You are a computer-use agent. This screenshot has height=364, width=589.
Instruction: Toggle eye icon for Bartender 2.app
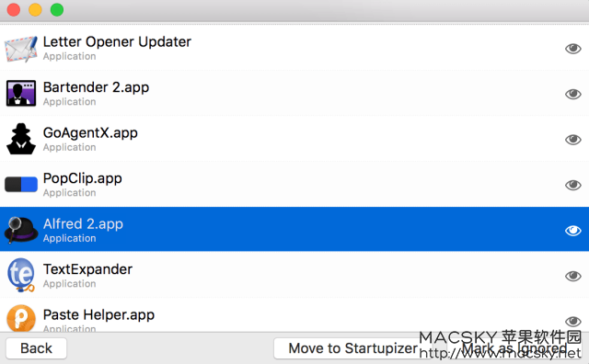573,94
